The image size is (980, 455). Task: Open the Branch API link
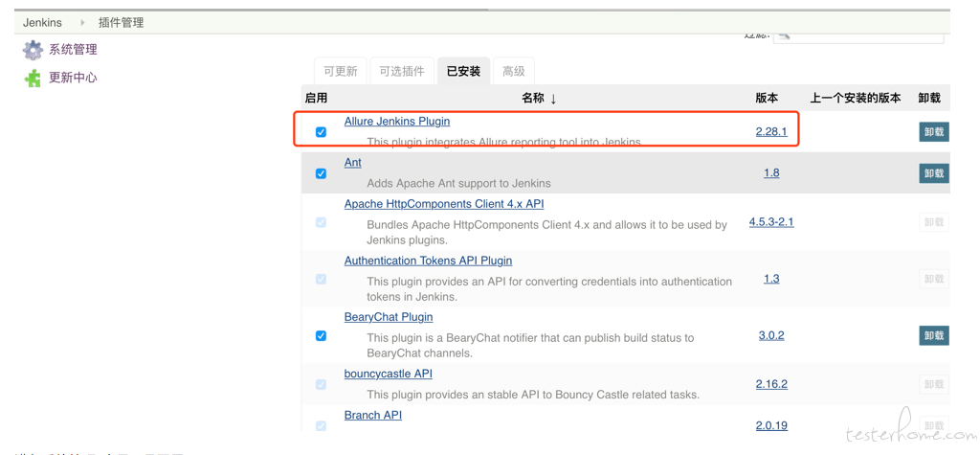tap(373, 415)
